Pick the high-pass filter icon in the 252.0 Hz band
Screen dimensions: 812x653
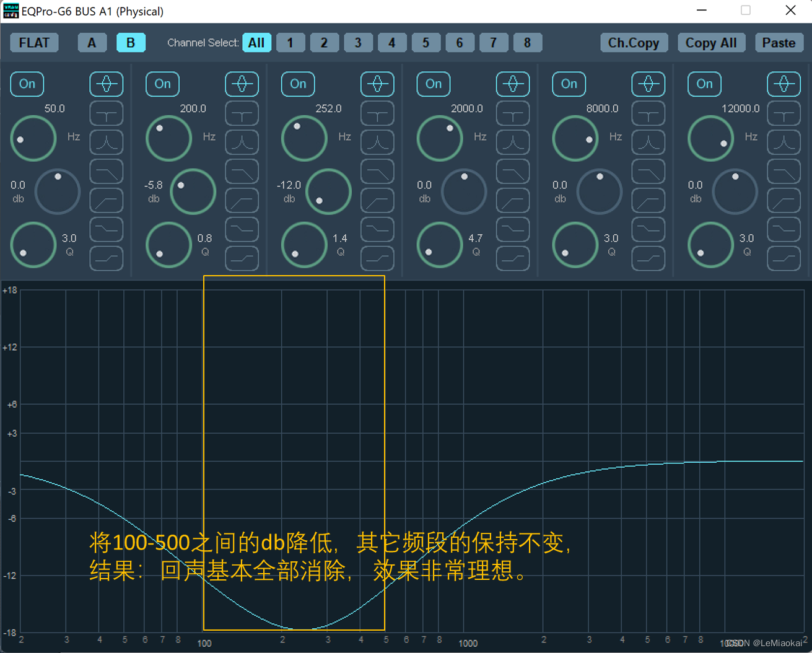[377, 201]
